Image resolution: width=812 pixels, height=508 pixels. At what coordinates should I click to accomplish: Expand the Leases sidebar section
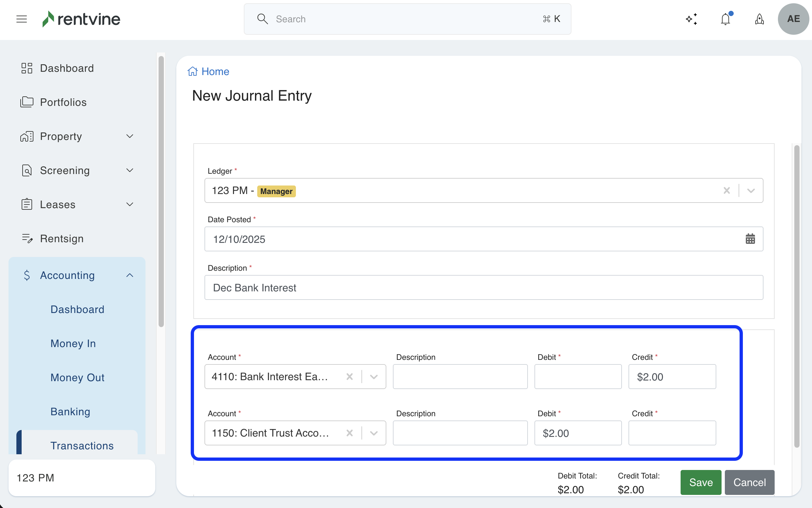click(130, 204)
